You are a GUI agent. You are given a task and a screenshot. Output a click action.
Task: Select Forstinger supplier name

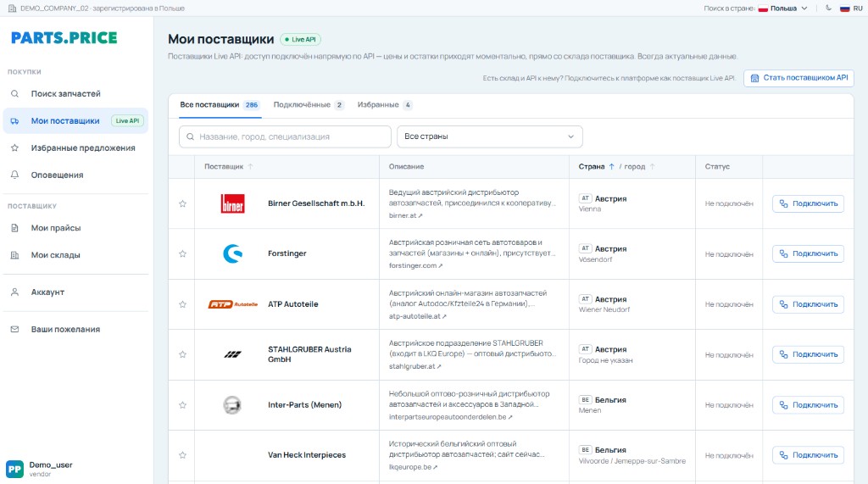pyautogui.click(x=287, y=253)
